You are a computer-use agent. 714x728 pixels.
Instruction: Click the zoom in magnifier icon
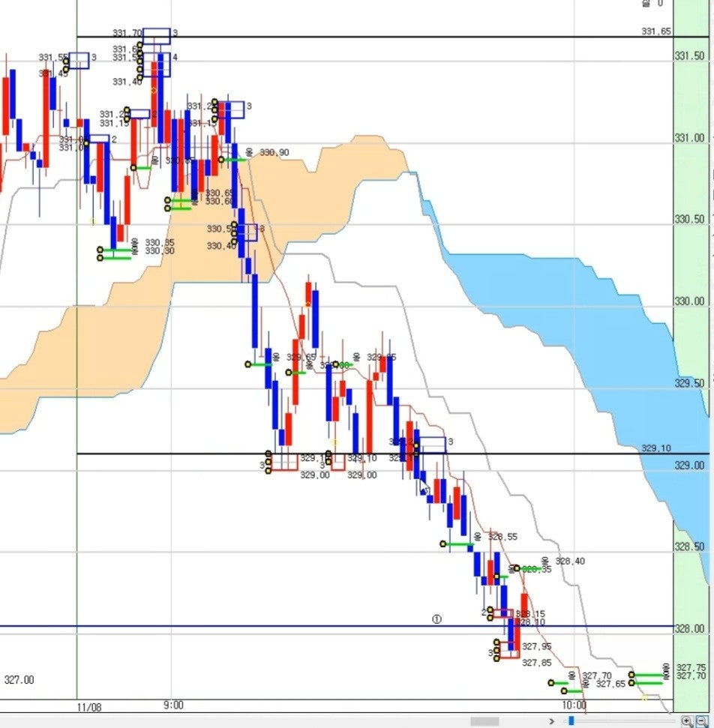pyautogui.click(x=687, y=721)
